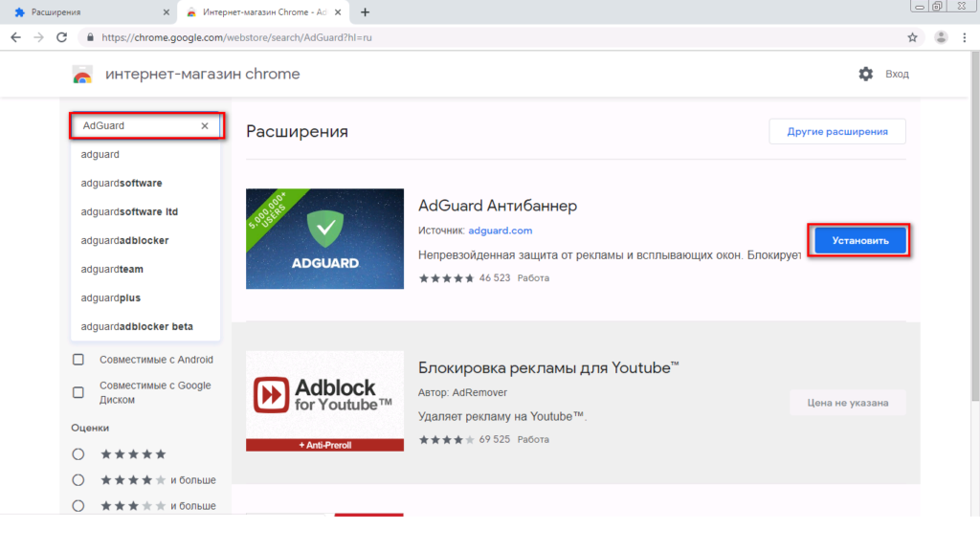Image resolution: width=980 pixels, height=551 pixels.
Task: Open the AdGuard Антибаннер title
Action: pyautogui.click(x=498, y=206)
